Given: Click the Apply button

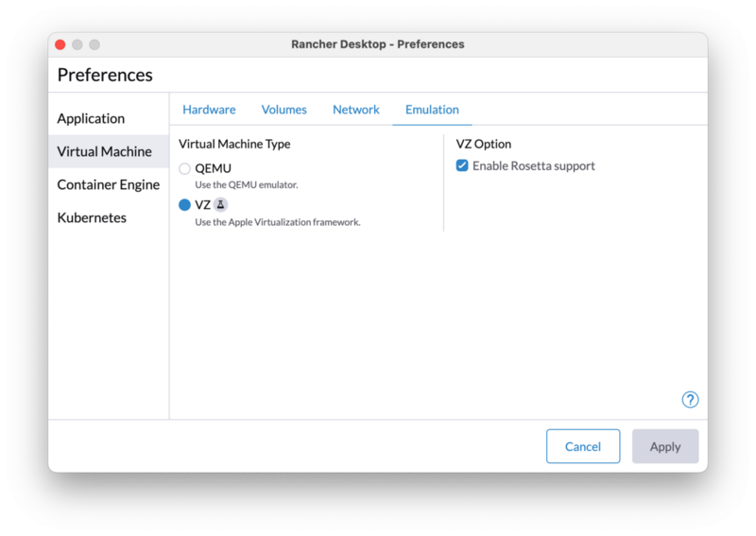Looking at the screenshot, I should point(665,446).
